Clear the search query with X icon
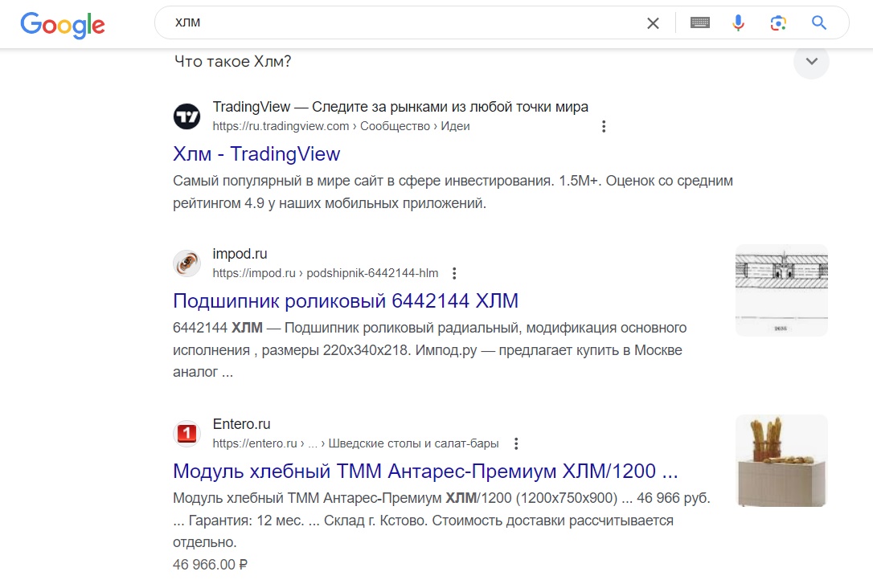This screenshot has height=588, width=873. tap(653, 22)
